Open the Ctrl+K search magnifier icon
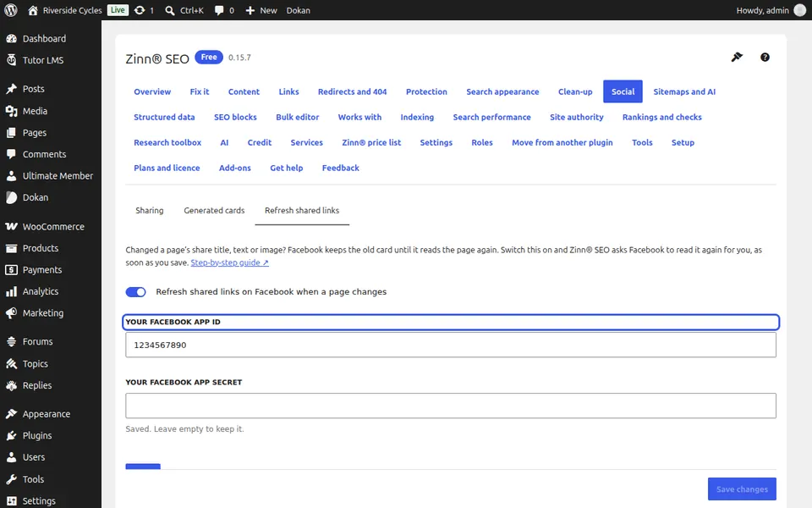 point(170,10)
